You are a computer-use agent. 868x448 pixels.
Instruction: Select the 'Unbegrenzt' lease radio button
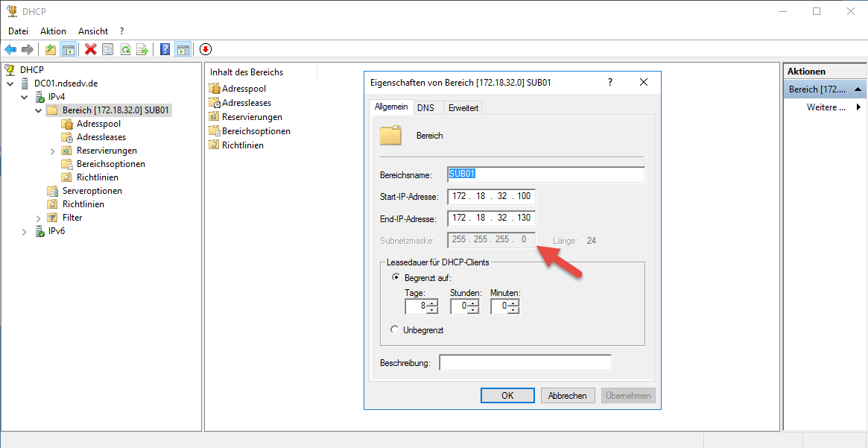click(396, 329)
